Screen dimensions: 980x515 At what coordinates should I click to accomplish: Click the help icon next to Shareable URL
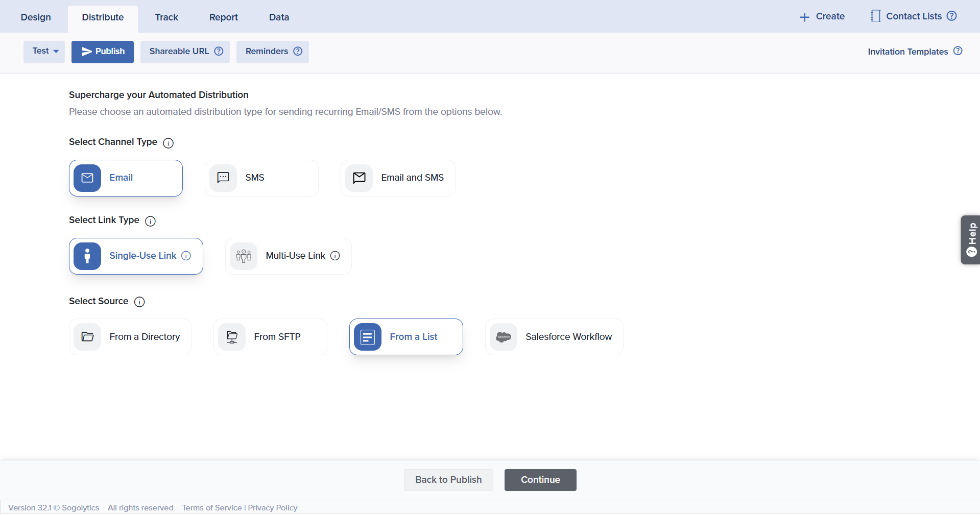tap(219, 51)
